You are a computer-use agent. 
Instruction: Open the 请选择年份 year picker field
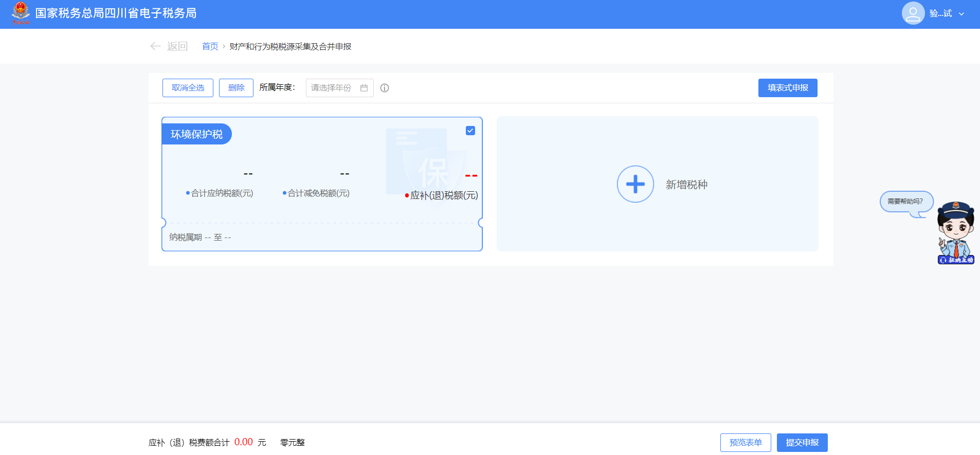[339, 88]
